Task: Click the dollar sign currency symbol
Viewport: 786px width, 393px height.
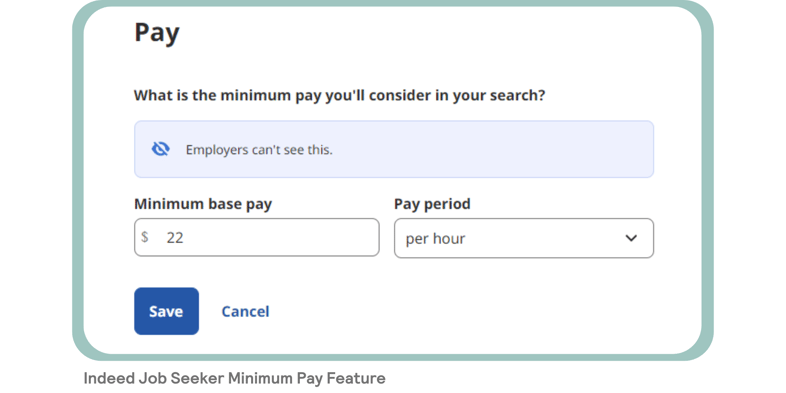Action: 145,237
